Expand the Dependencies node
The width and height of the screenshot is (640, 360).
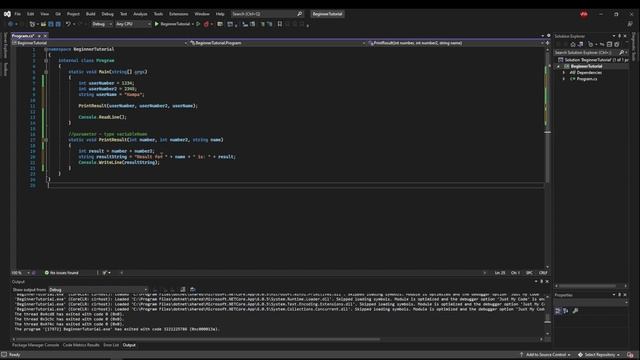(564, 73)
